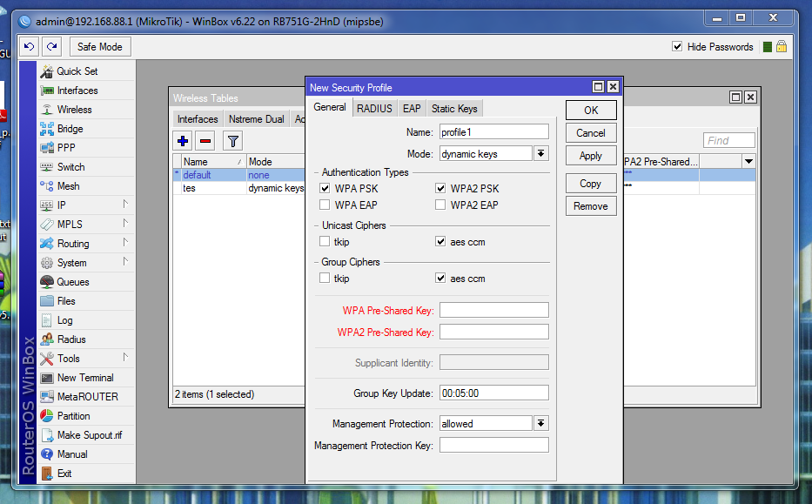Click the Name field containing profile1
The width and height of the screenshot is (812, 504).
(x=494, y=132)
